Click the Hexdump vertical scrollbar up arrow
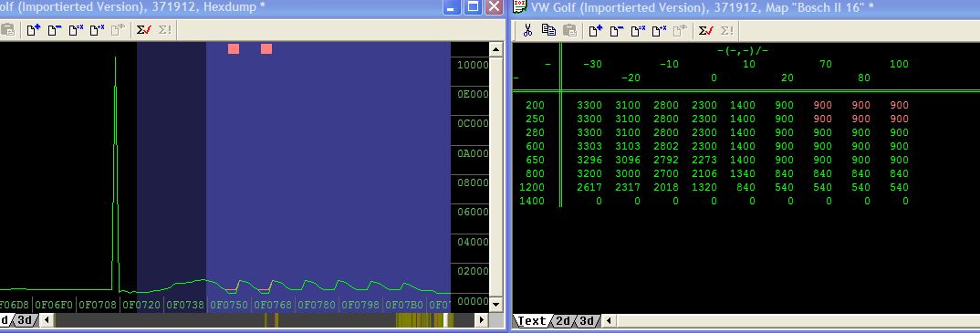The height and width of the screenshot is (333, 980). tap(495, 48)
